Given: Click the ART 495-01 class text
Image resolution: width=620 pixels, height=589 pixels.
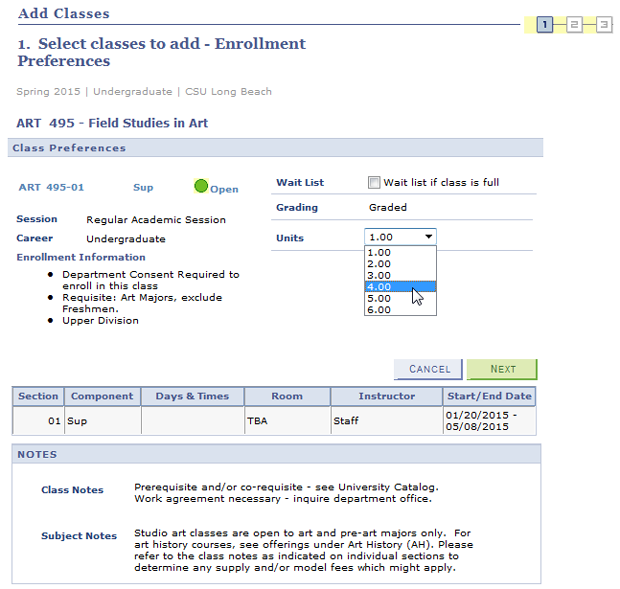Looking at the screenshot, I should click(x=51, y=187).
